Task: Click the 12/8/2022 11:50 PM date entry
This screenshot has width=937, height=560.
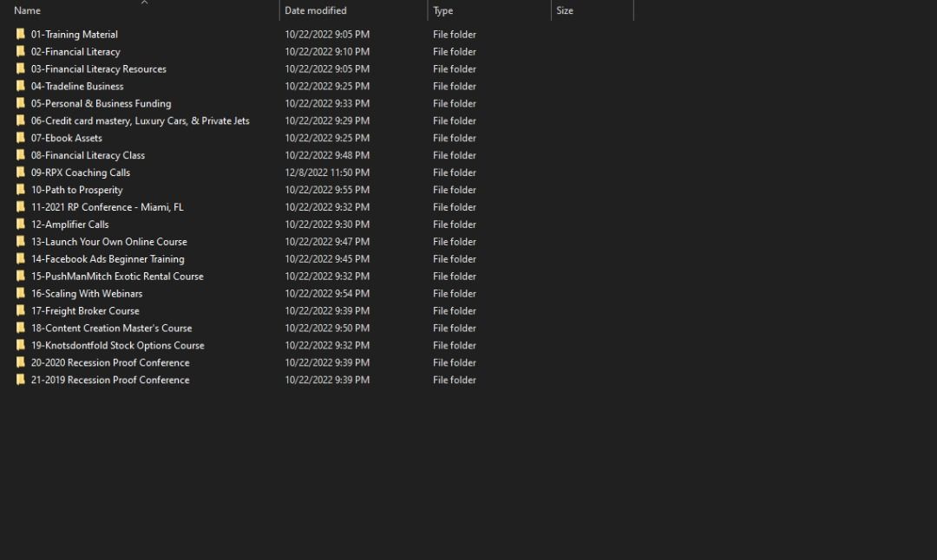Action: click(327, 173)
